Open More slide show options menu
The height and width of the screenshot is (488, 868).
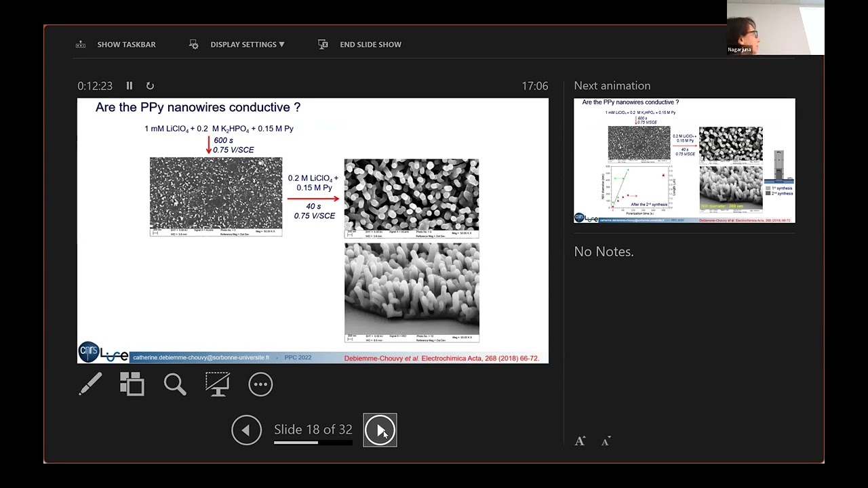click(x=260, y=384)
